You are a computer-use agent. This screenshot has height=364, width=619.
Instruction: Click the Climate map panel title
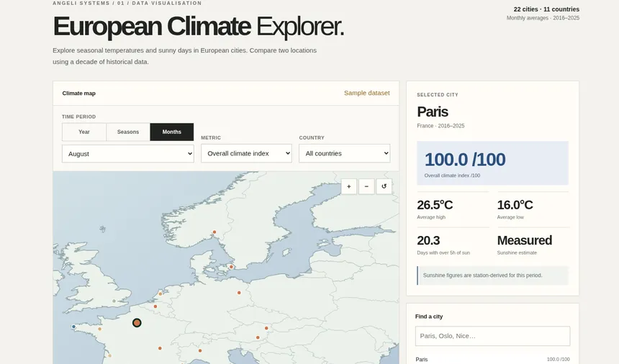(x=79, y=94)
